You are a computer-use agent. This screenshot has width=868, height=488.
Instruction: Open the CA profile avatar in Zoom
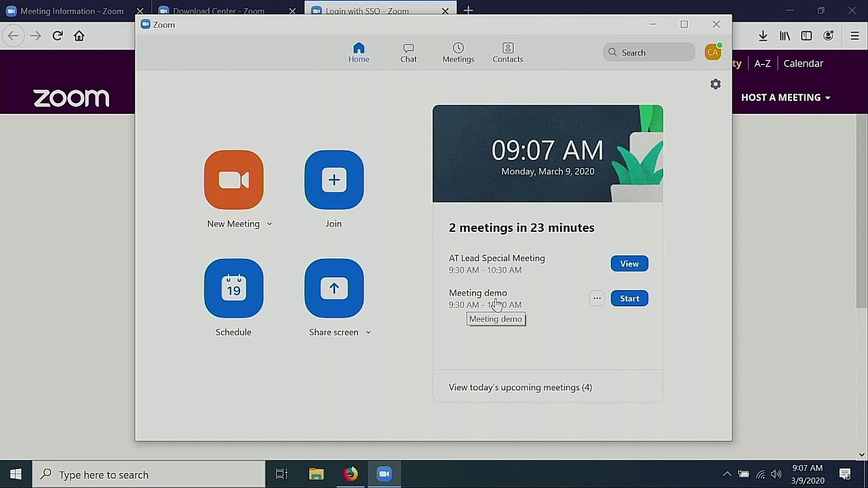coord(713,52)
